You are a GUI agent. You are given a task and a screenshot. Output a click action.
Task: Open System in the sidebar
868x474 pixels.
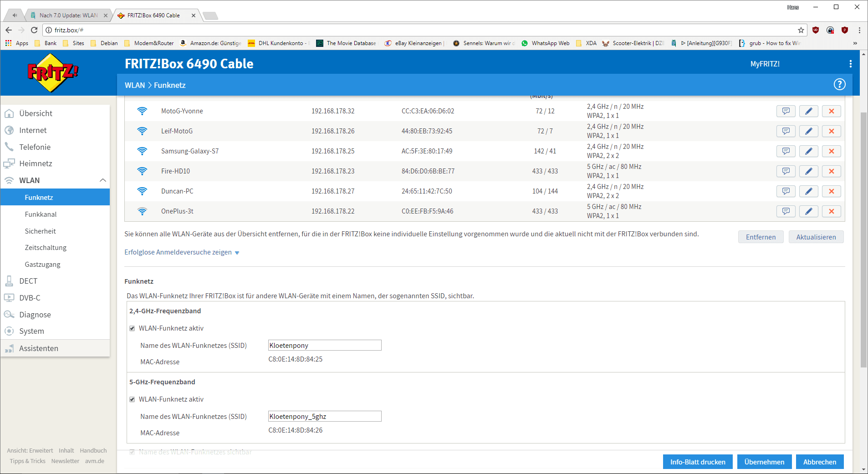click(x=55, y=331)
